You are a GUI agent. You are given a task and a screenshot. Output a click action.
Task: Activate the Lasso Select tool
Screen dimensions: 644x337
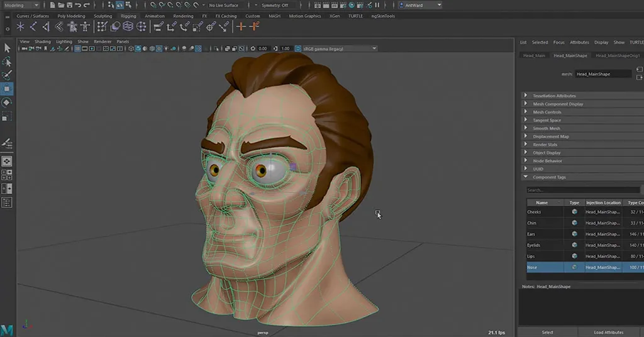[7, 62]
